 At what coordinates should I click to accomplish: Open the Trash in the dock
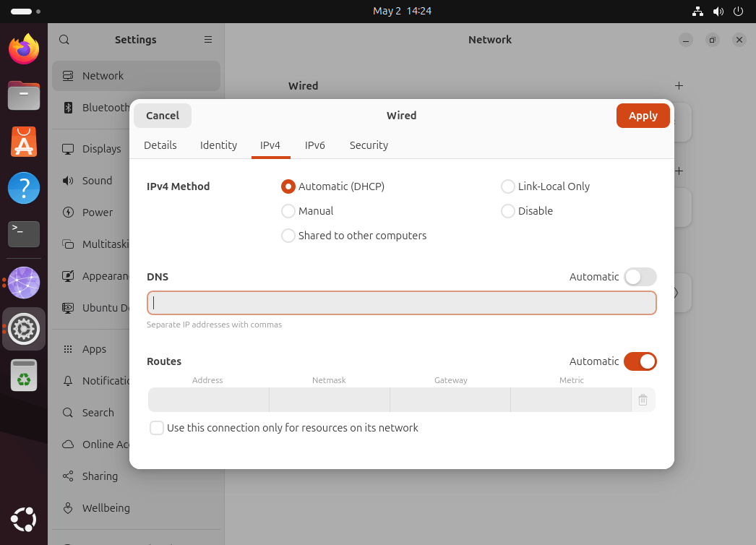[x=24, y=375]
